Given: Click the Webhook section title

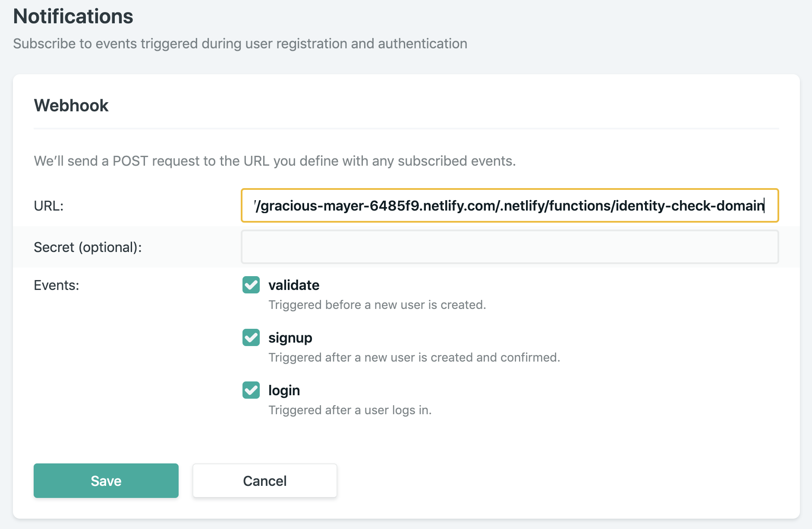Looking at the screenshot, I should pyautogui.click(x=71, y=105).
